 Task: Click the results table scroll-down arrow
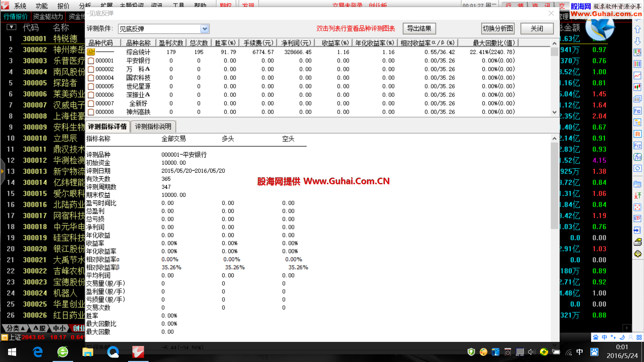point(554,113)
